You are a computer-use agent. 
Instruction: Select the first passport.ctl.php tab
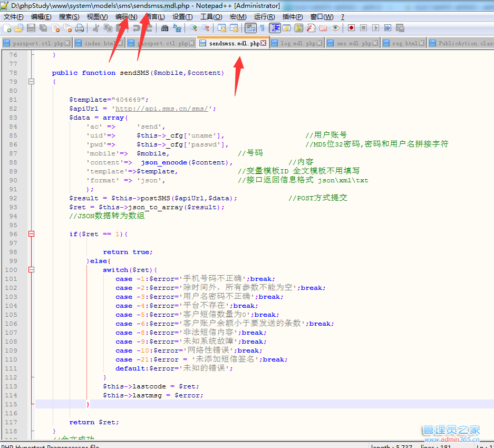37,43
